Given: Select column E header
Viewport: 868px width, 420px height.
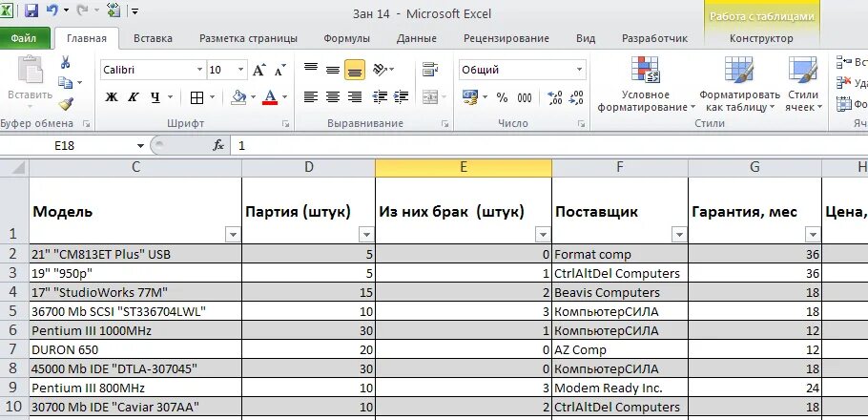Looking at the screenshot, I should point(464,167).
